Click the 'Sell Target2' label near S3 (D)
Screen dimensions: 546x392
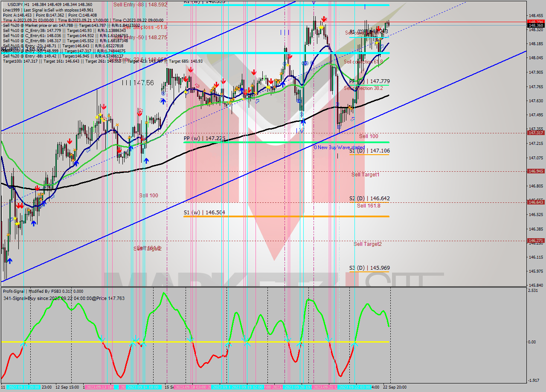pos(368,244)
